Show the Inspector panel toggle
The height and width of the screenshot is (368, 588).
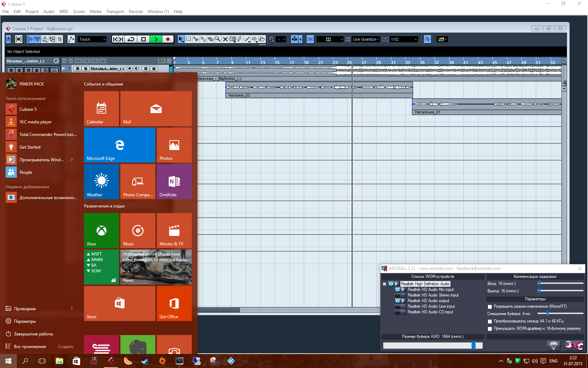click(30, 39)
